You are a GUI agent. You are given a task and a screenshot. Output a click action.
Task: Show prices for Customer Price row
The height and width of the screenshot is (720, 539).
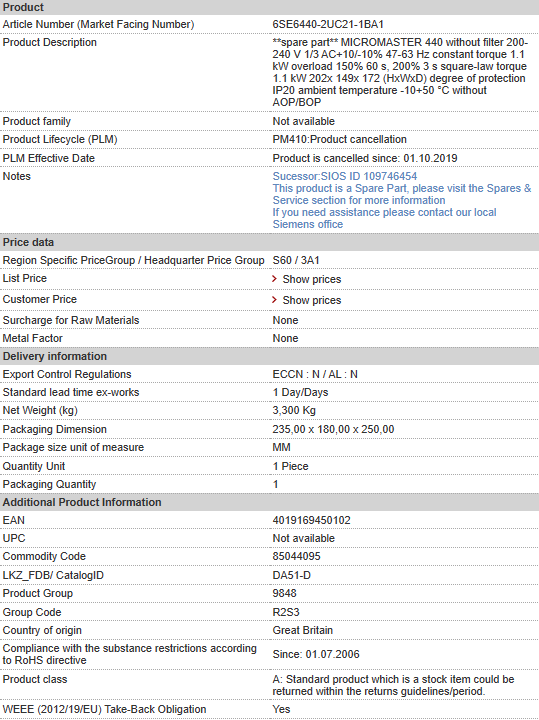(312, 300)
